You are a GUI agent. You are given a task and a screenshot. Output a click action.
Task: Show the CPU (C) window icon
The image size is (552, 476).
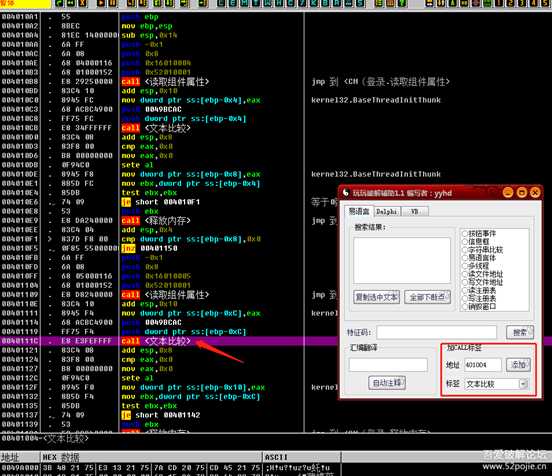tap(291, 3)
